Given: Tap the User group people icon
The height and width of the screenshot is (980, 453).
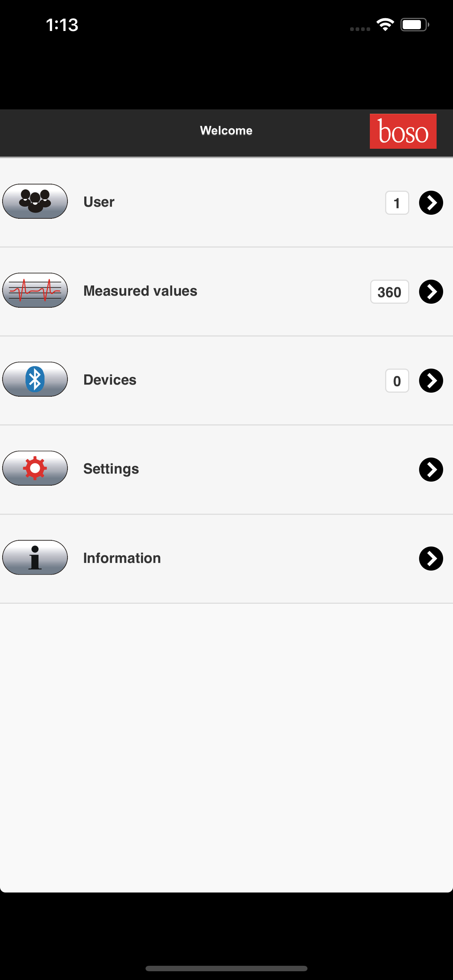Looking at the screenshot, I should coord(35,201).
